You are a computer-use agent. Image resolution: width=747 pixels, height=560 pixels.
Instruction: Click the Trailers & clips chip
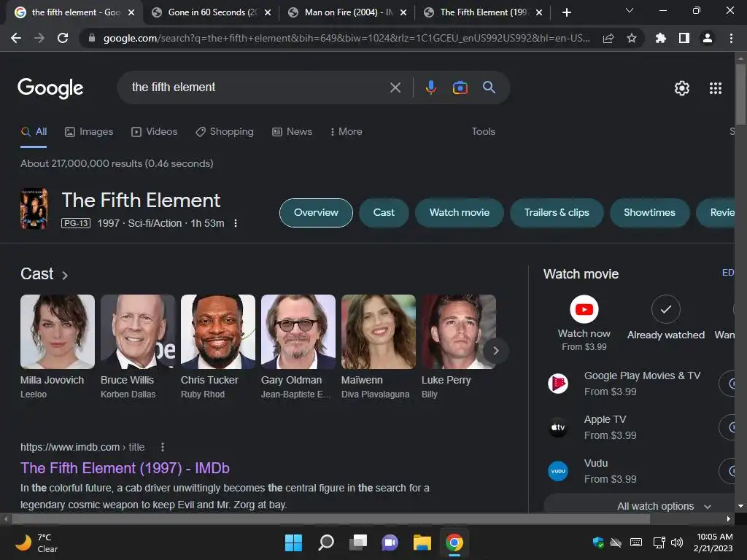(x=557, y=213)
